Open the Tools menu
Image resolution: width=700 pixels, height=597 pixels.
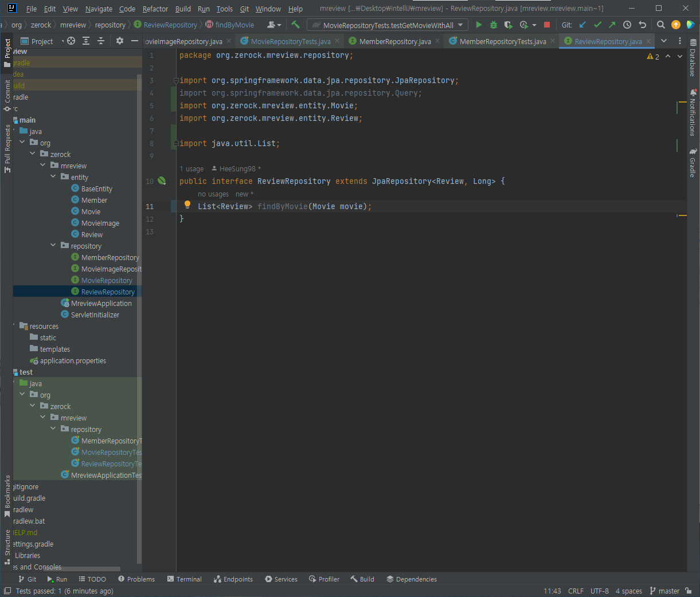point(224,9)
